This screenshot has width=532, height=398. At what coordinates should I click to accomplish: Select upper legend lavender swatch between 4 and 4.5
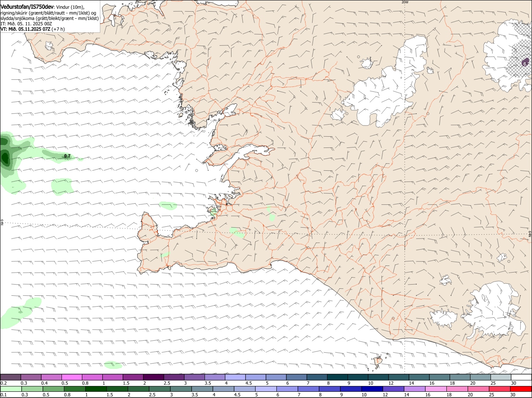pyautogui.click(x=235, y=377)
